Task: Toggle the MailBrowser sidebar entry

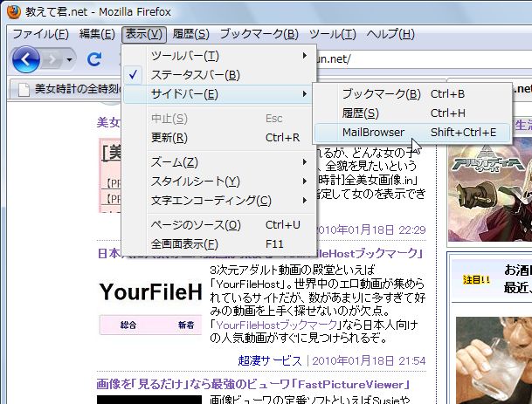Action: pos(412,132)
